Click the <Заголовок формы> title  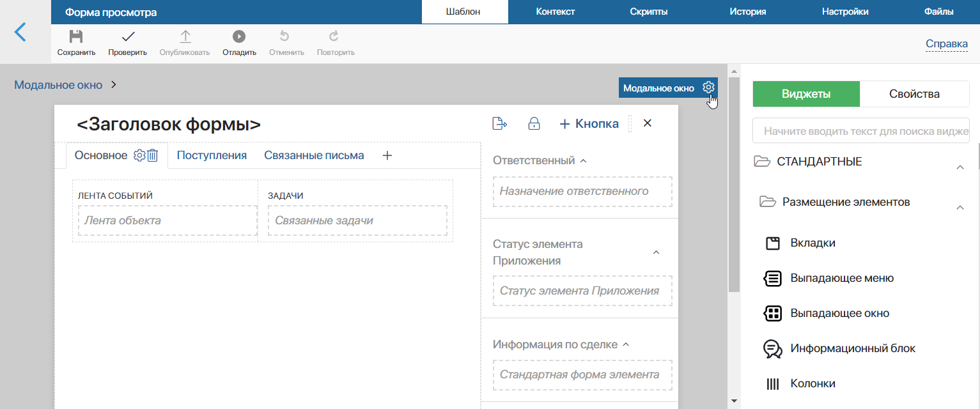169,125
